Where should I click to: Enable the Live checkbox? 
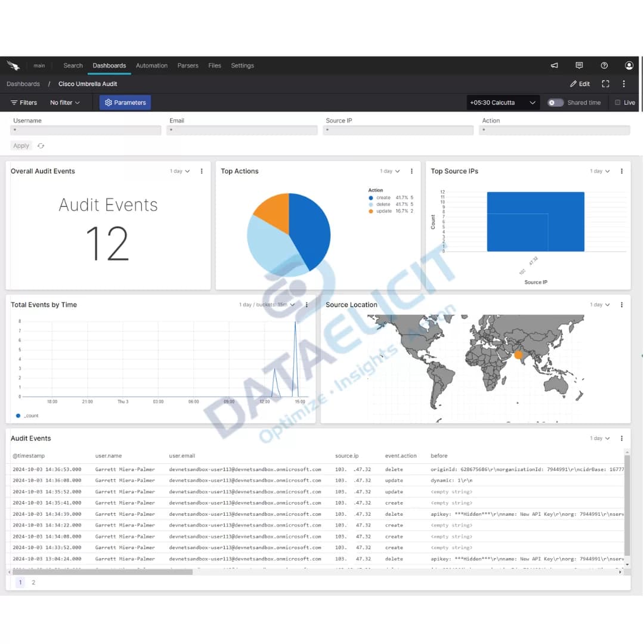(618, 103)
